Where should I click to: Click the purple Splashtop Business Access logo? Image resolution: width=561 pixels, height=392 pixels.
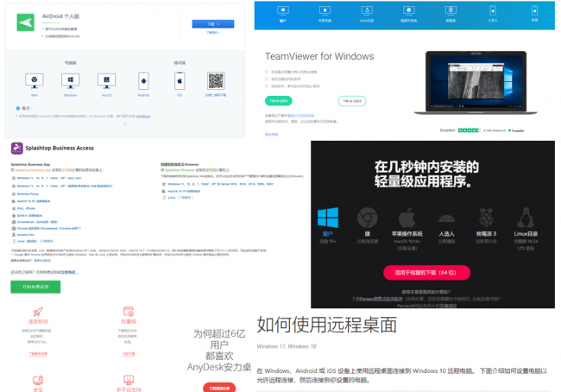(x=16, y=149)
